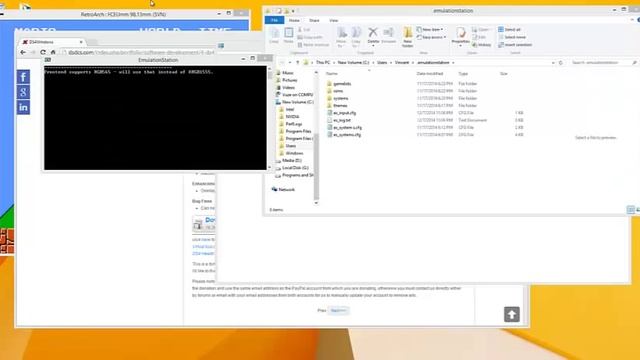Image resolution: width=640 pixels, height=360 pixels.
Task: Select Network in the navigation pane
Action: click(x=283, y=189)
